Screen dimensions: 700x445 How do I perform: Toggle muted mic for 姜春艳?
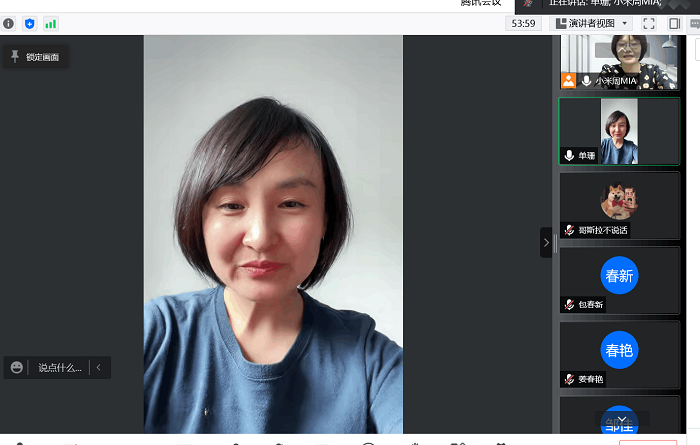pos(569,379)
